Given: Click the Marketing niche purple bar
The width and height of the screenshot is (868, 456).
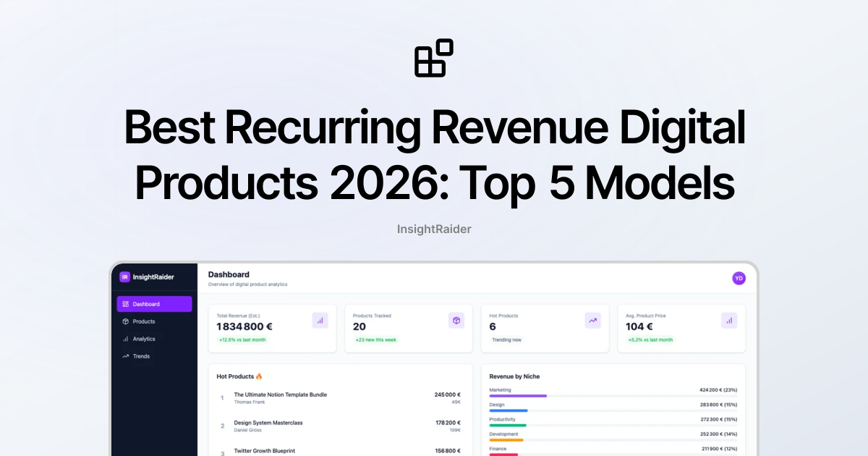Looking at the screenshot, I should [518, 396].
